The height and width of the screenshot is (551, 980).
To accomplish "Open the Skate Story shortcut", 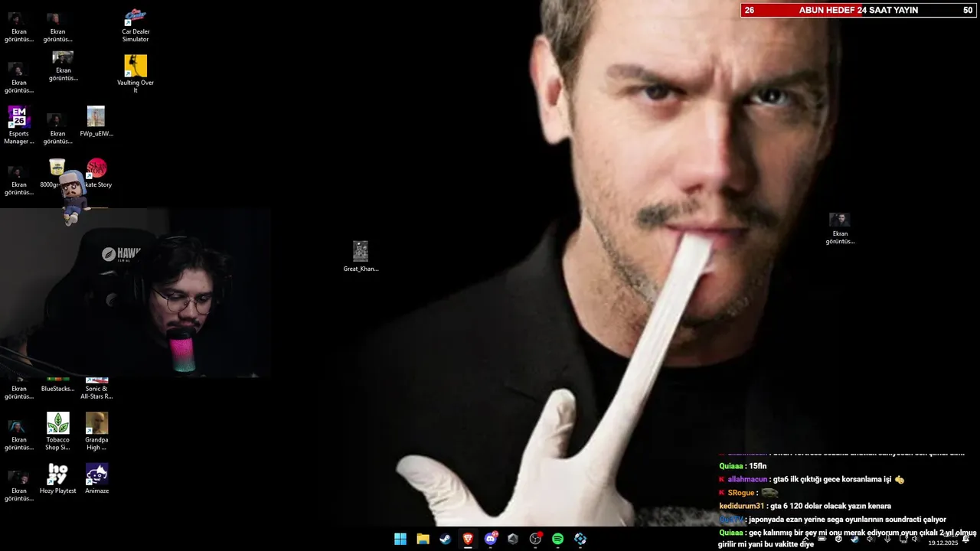I will tap(97, 173).
